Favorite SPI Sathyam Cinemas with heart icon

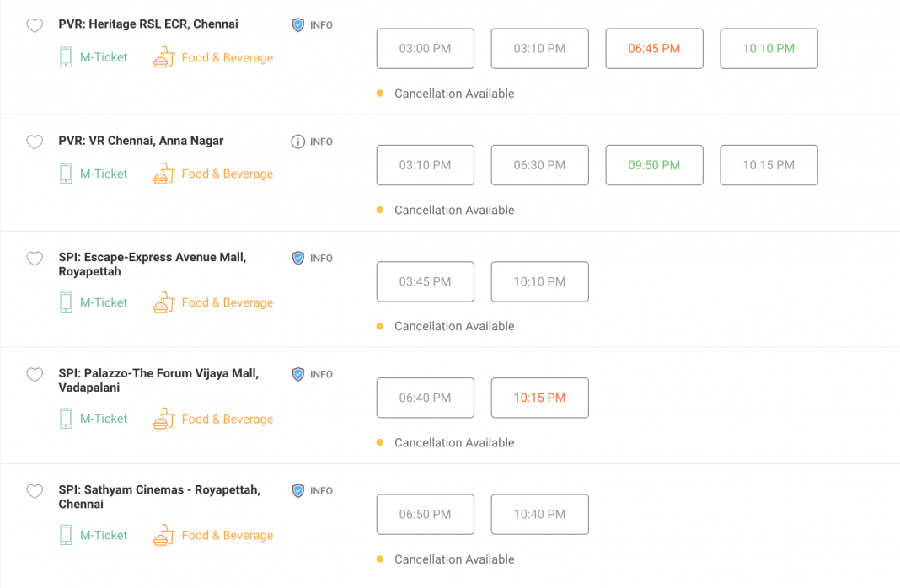pyautogui.click(x=35, y=491)
